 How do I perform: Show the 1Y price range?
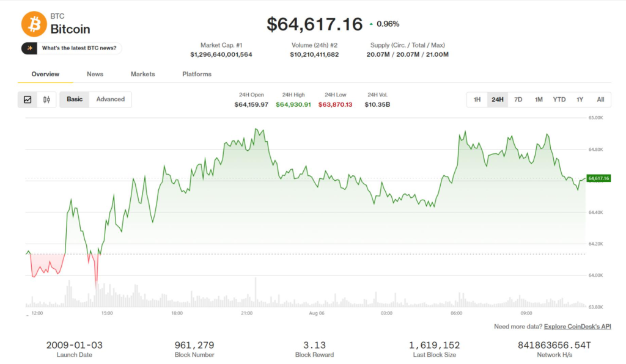pos(580,100)
